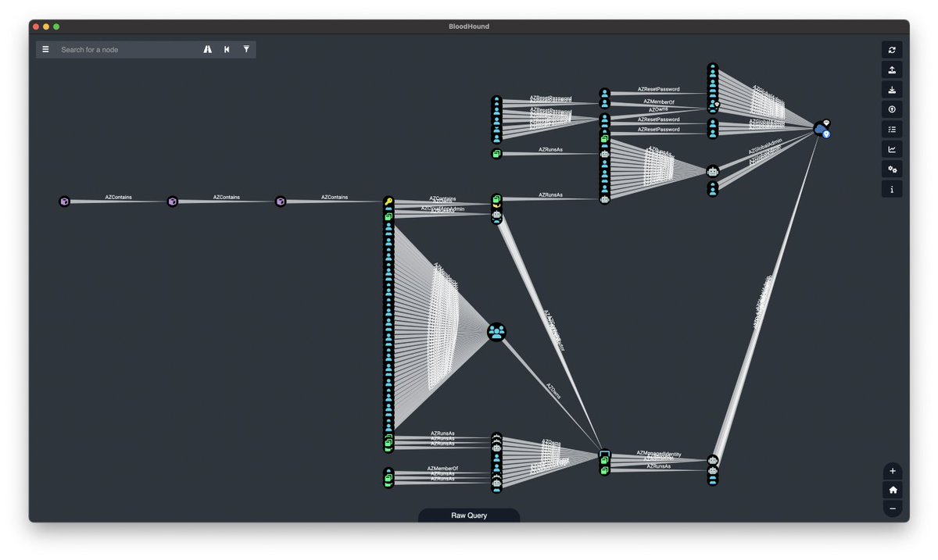Click the AZManagedIdentity edge label
This screenshot has height=560, width=938.
[658, 454]
